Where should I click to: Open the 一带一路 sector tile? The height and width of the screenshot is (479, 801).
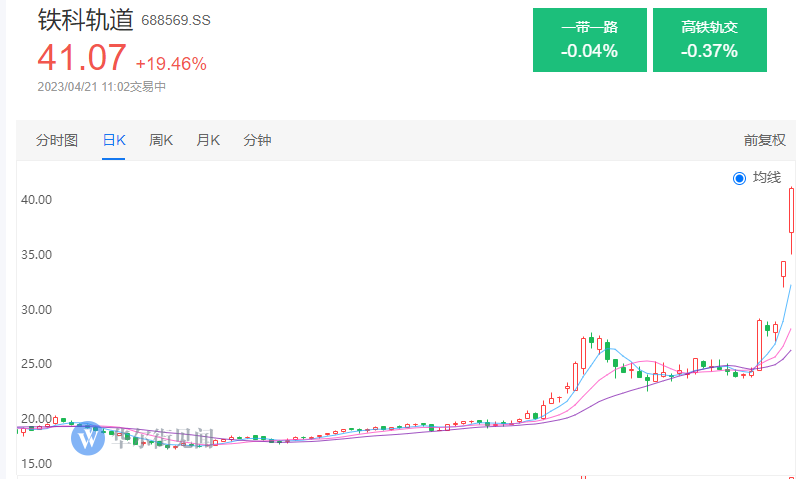(590, 40)
